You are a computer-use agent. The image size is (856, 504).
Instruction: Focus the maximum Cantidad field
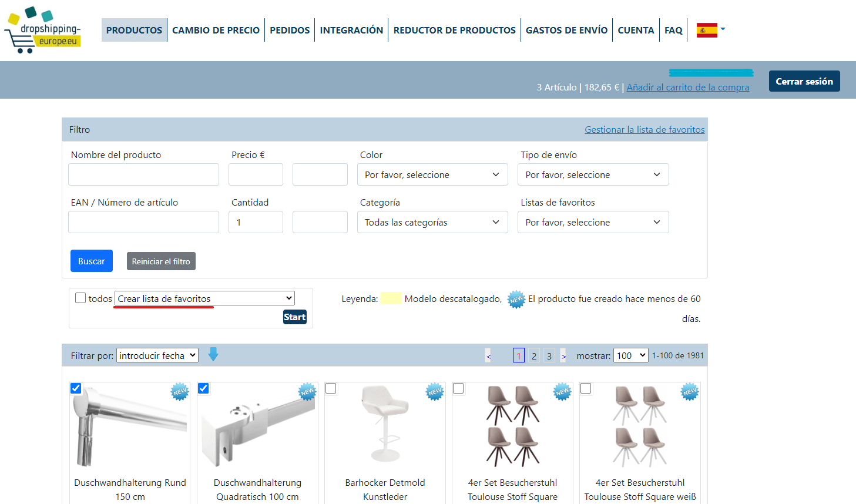point(320,222)
